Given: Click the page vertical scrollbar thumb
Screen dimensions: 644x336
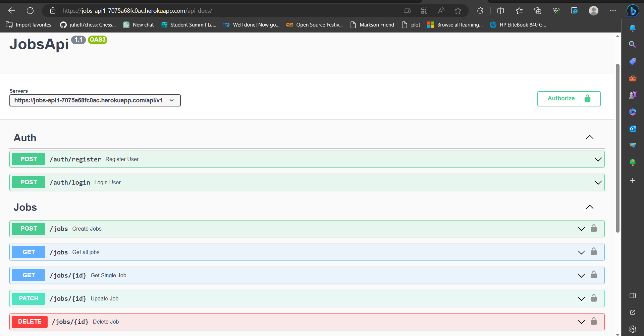Looking at the screenshot, I should pyautogui.click(x=618, y=148).
